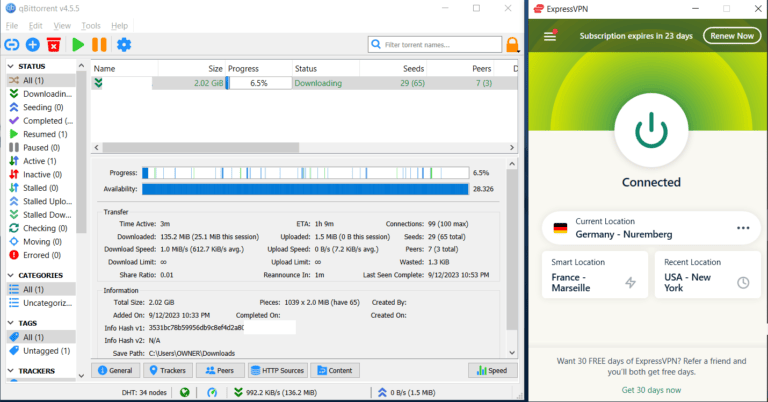Collapse the CATEGORIES section
Viewport: 768px width, 402px height.
(12, 275)
